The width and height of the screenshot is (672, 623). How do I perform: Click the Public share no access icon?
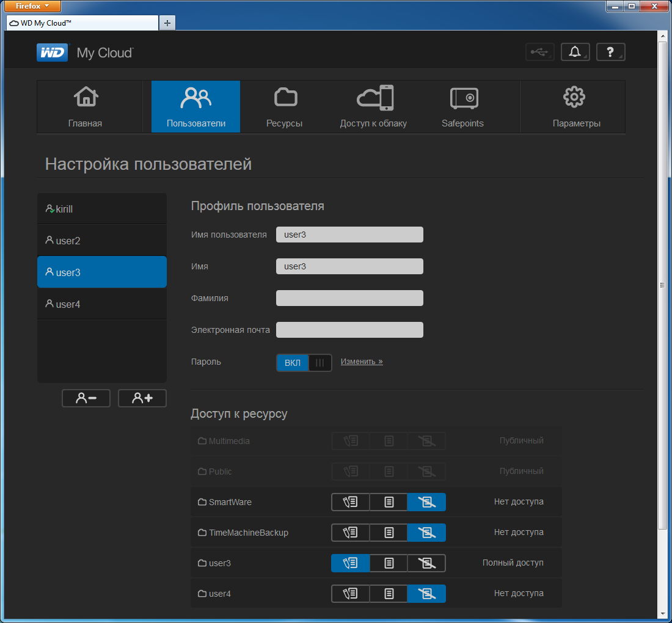tap(426, 472)
